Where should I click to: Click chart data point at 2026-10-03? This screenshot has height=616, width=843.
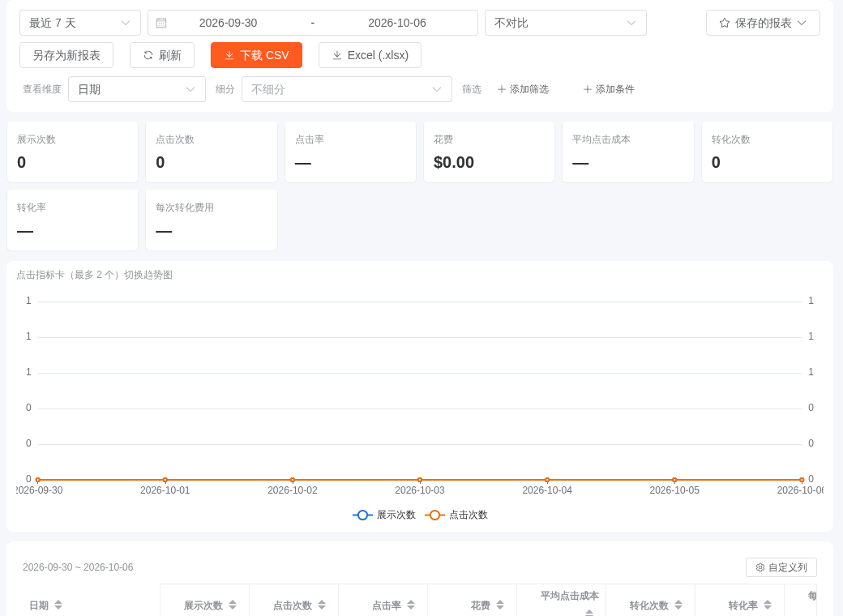coord(420,480)
